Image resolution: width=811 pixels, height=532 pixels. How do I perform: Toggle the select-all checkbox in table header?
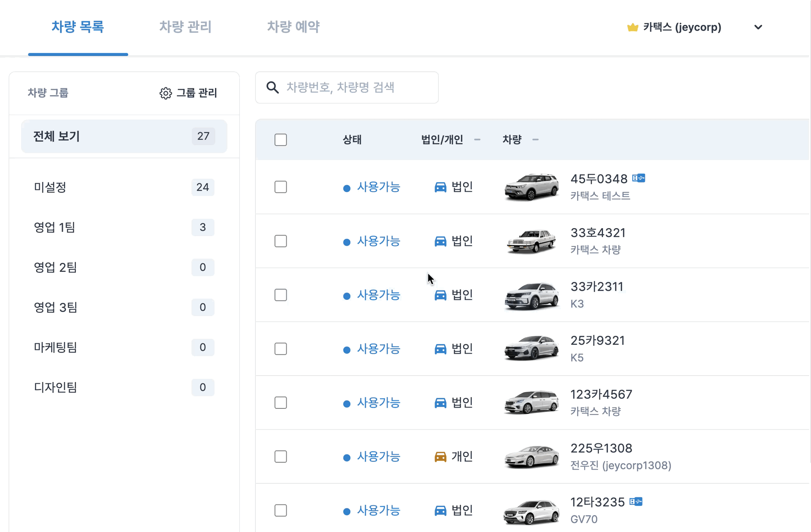click(281, 140)
